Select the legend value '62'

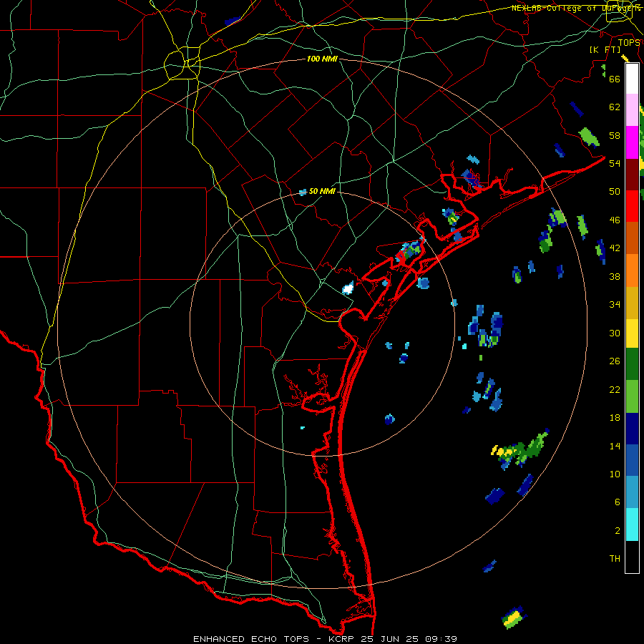(615, 107)
